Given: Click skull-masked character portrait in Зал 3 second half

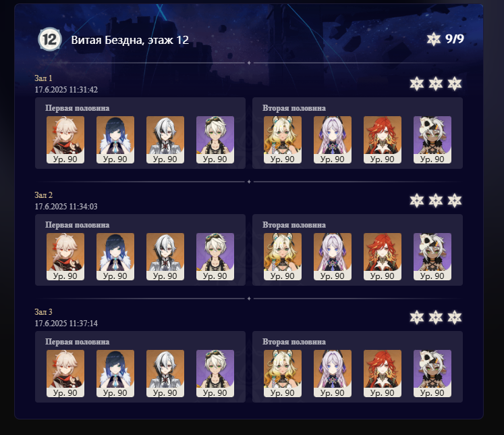Looking at the screenshot, I should [x=432, y=374].
